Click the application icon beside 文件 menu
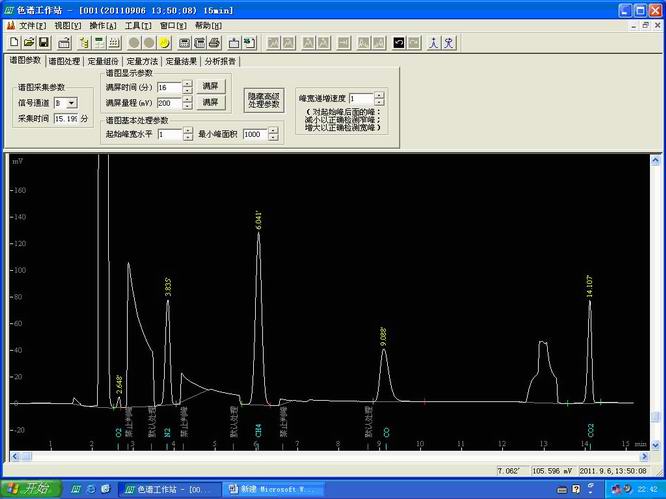The image size is (666, 499). pos(11,25)
